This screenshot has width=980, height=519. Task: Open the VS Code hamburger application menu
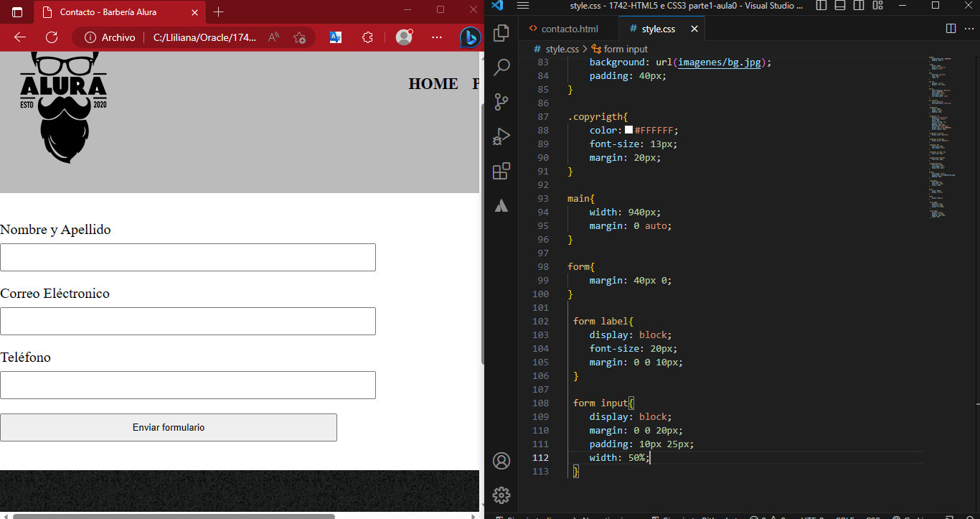tap(523, 6)
